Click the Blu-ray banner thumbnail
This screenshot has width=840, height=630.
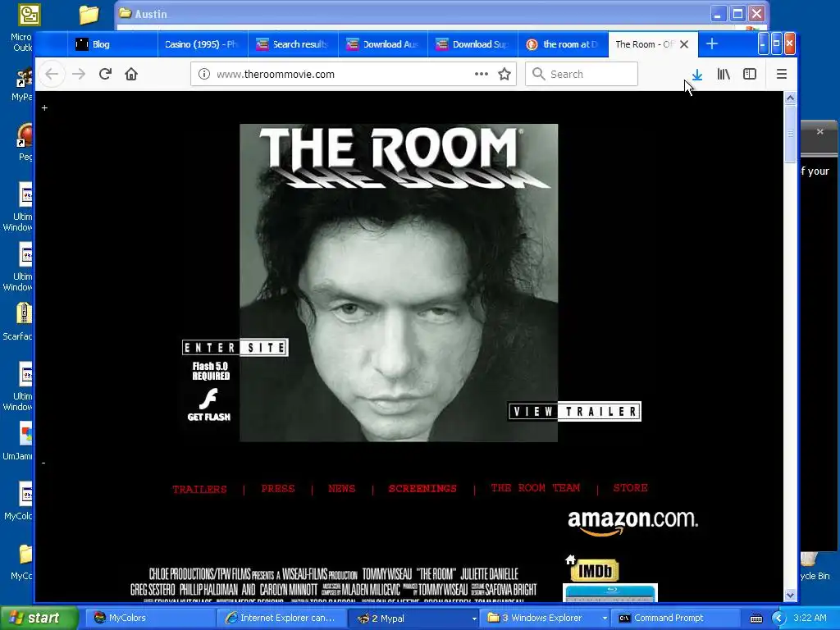click(610, 593)
